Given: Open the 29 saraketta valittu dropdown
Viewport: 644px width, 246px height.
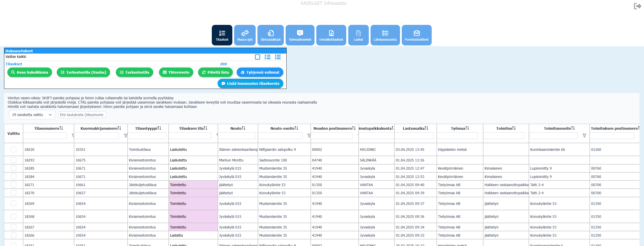Looking at the screenshot, I should point(32,115).
